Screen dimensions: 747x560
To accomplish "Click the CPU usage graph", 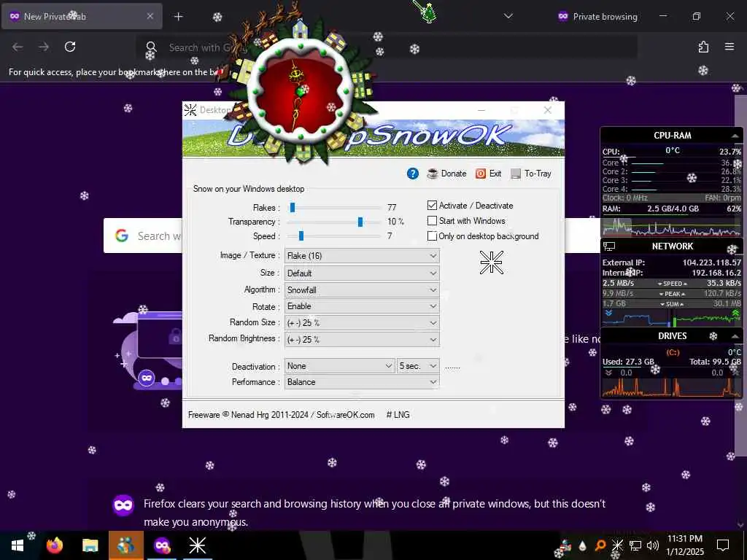I will click(x=672, y=227).
